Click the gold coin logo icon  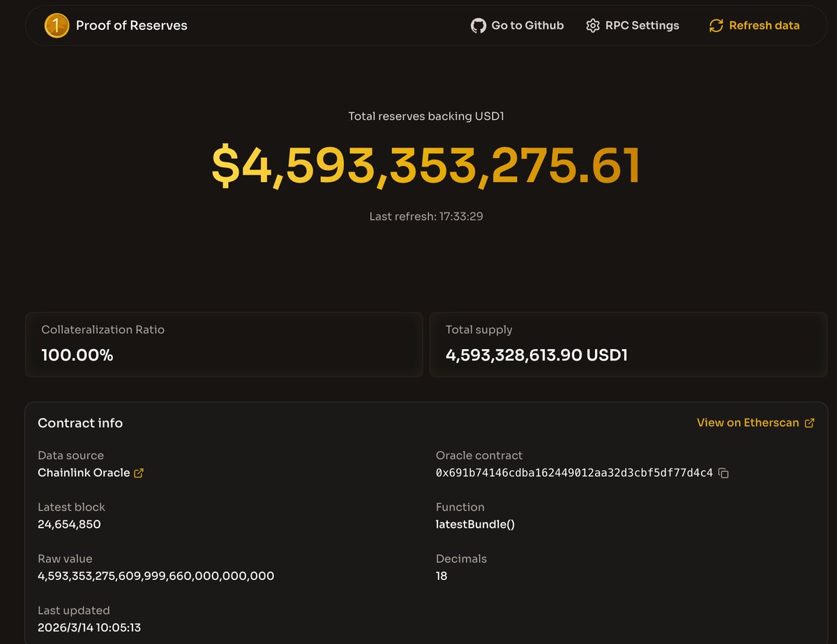click(x=56, y=26)
